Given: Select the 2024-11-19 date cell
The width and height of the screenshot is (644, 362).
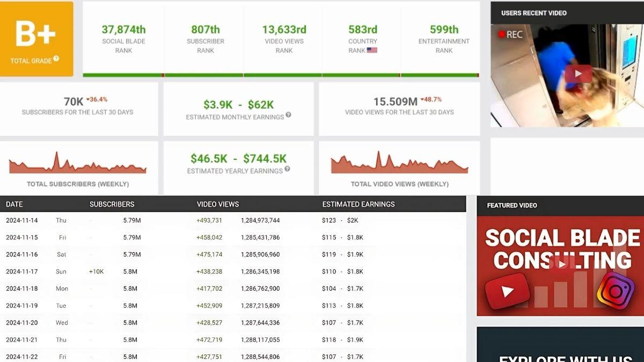Looking at the screenshot, I should 22,306.
